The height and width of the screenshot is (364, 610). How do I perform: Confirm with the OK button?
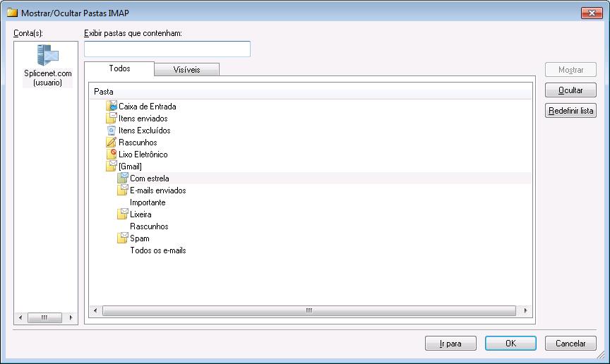tap(510, 344)
